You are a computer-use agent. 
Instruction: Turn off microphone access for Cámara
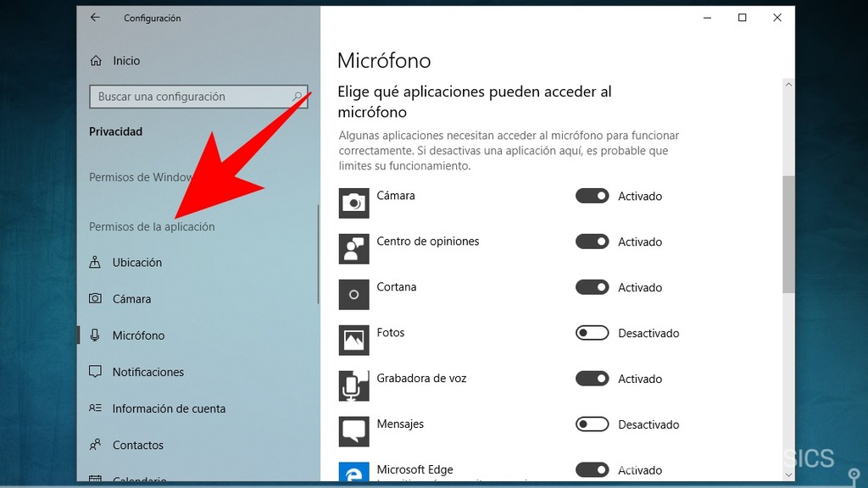pyautogui.click(x=592, y=196)
